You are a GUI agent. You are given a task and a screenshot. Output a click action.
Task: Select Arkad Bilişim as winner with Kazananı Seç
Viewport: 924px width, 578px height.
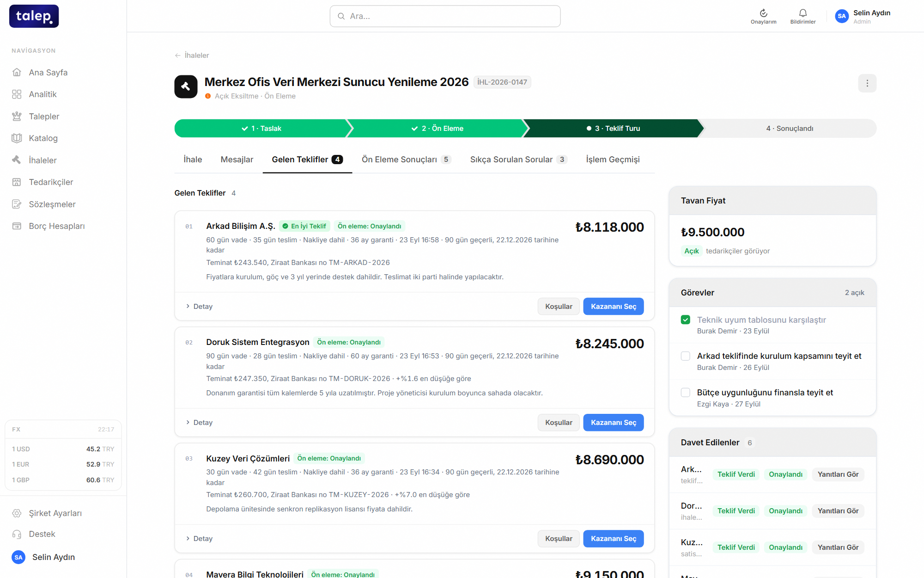coord(614,306)
